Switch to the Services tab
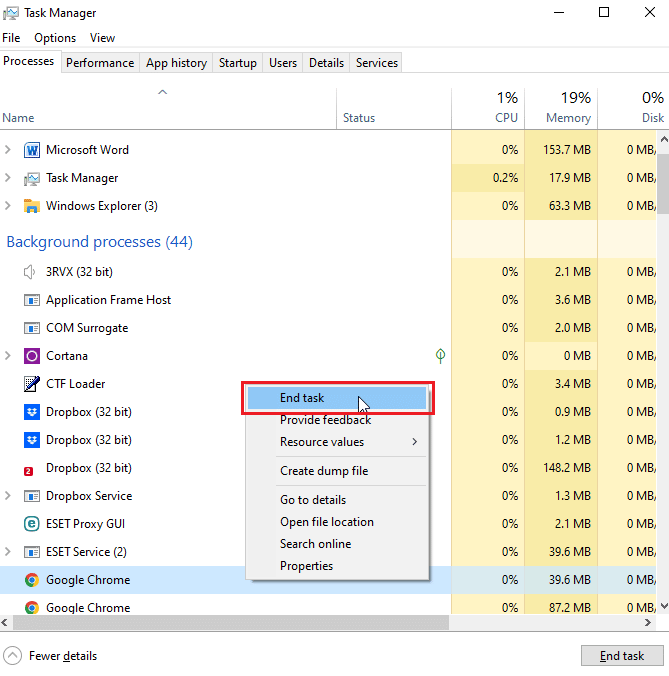669x676 pixels. (x=377, y=63)
